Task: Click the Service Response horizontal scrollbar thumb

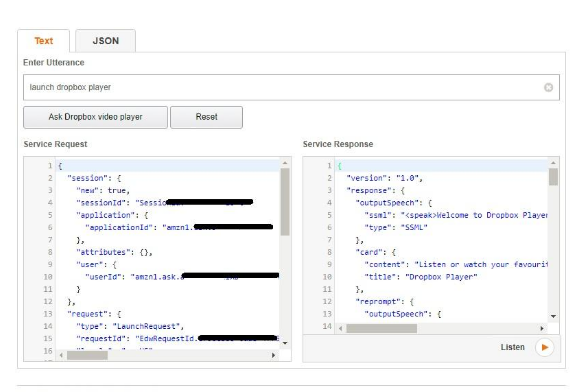Action: [x=382, y=328]
